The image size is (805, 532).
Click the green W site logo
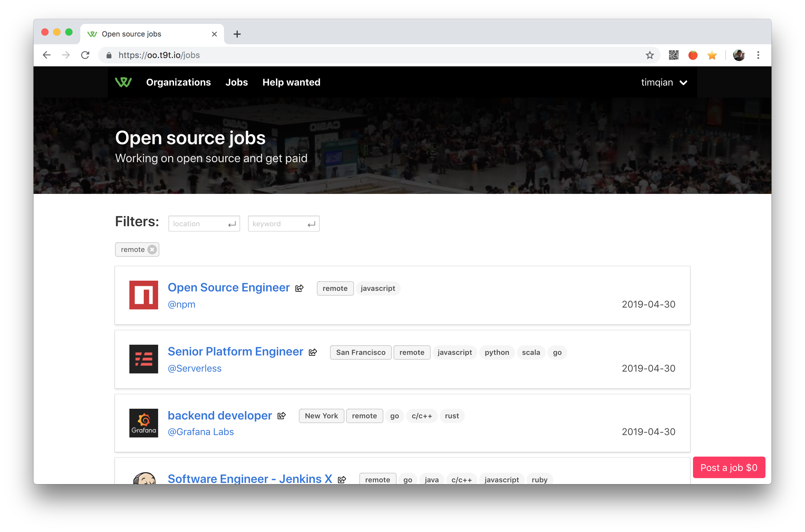pyautogui.click(x=123, y=83)
